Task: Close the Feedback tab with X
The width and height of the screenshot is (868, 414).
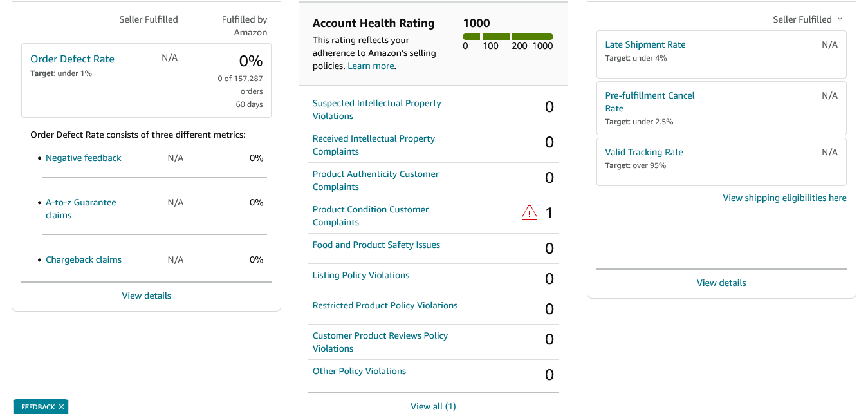Action: pos(61,407)
